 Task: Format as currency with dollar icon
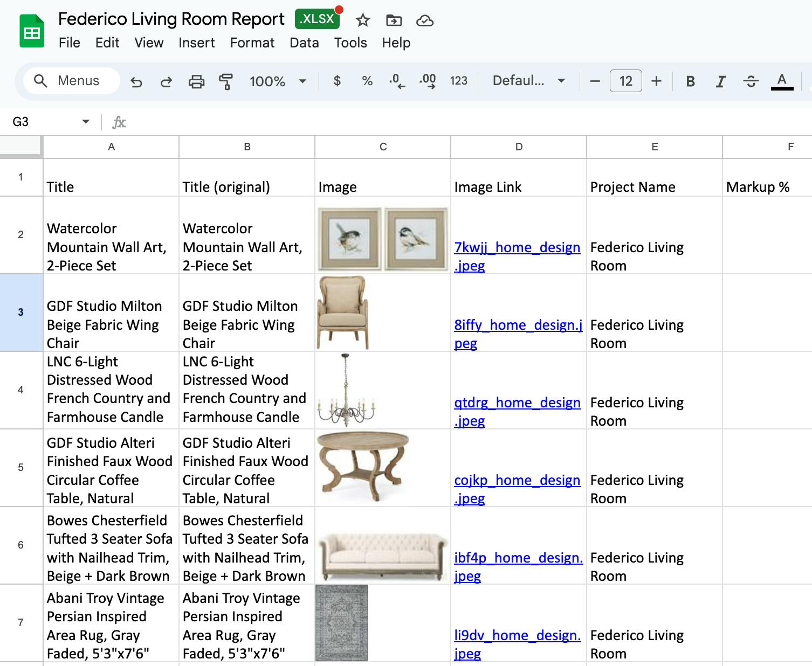tap(337, 81)
